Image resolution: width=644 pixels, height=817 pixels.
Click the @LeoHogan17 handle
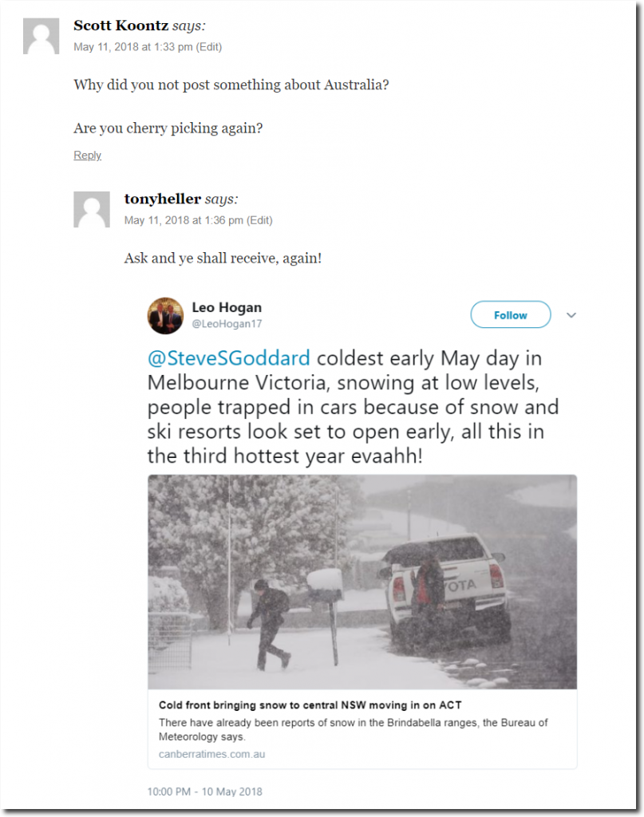pos(227,324)
